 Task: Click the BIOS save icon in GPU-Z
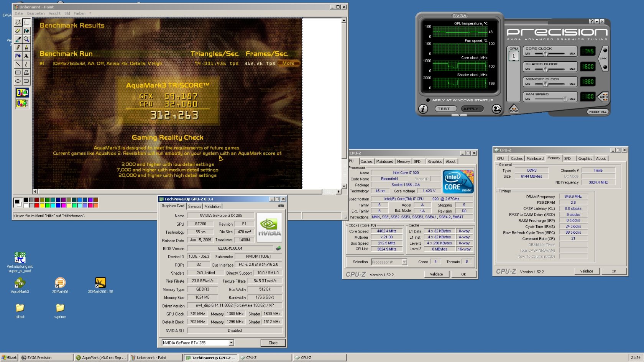278,248
